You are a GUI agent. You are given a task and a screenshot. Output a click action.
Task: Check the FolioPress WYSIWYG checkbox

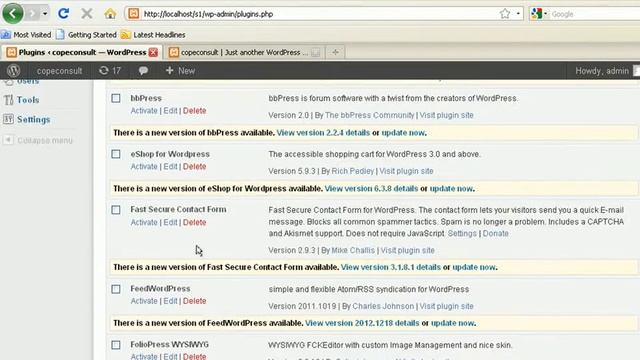(x=116, y=345)
